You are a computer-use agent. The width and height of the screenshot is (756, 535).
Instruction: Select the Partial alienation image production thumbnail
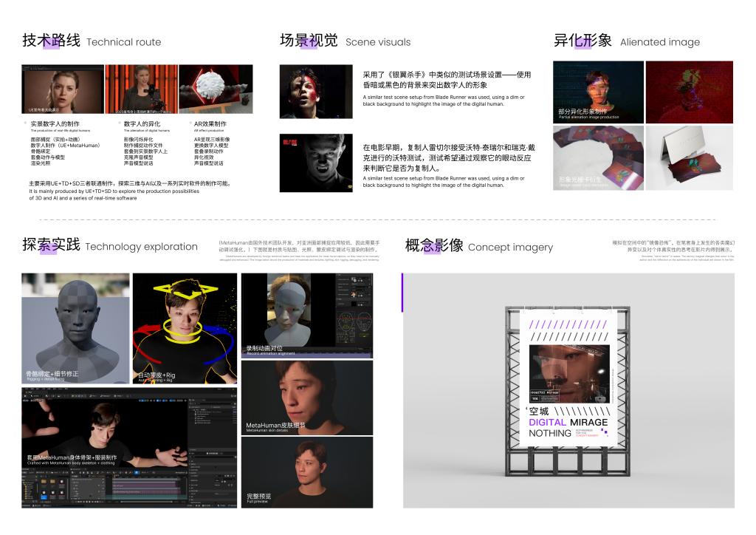597,91
